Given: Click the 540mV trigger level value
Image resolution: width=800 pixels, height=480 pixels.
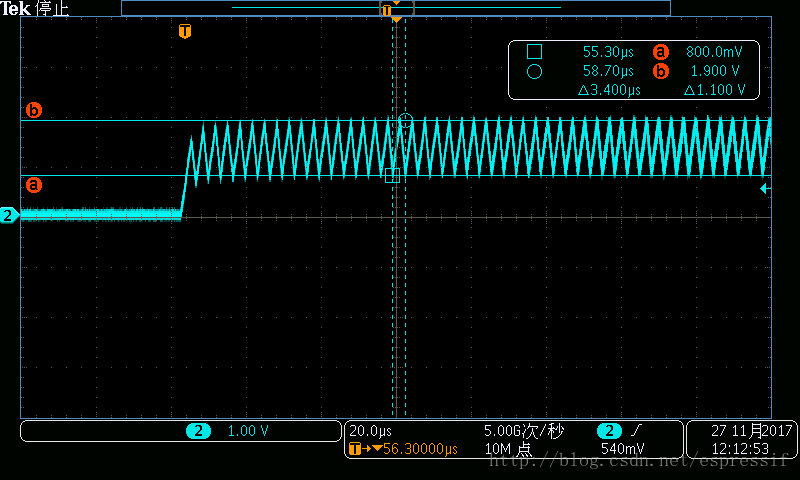Looking at the screenshot, I should click(x=622, y=449).
